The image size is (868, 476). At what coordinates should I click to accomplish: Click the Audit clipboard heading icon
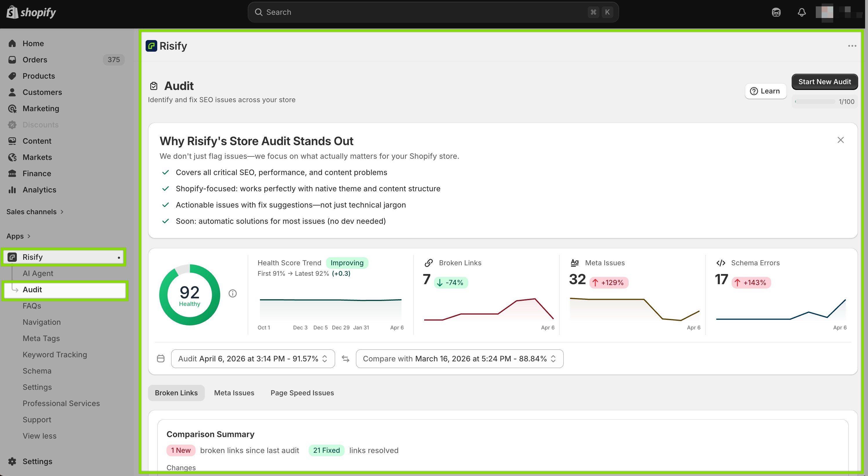coord(154,86)
